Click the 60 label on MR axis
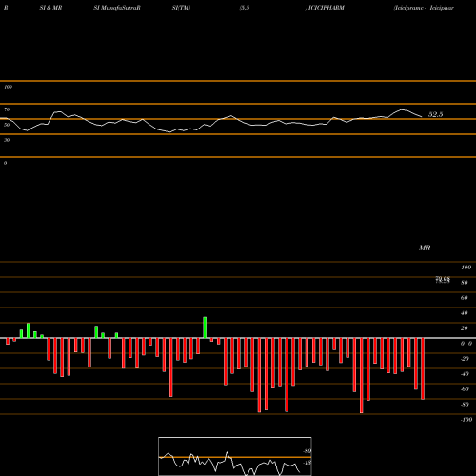 click(465, 298)
